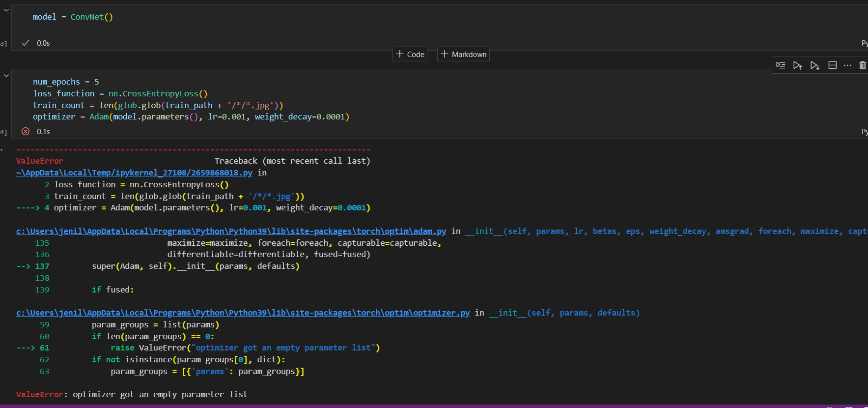Viewport: 868px width, 408px height.
Task: Collapse the model = ConvNet() cell
Action: 6,10
